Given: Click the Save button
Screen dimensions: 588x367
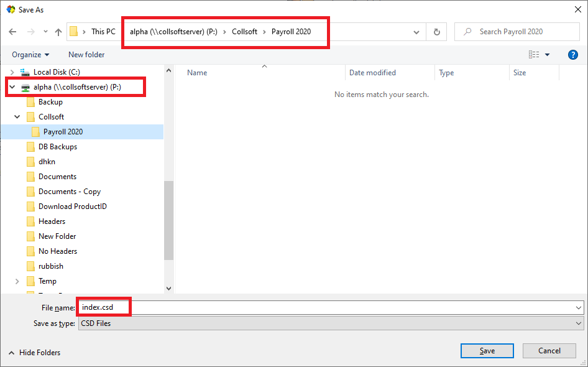Looking at the screenshot, I should [487, 351].
